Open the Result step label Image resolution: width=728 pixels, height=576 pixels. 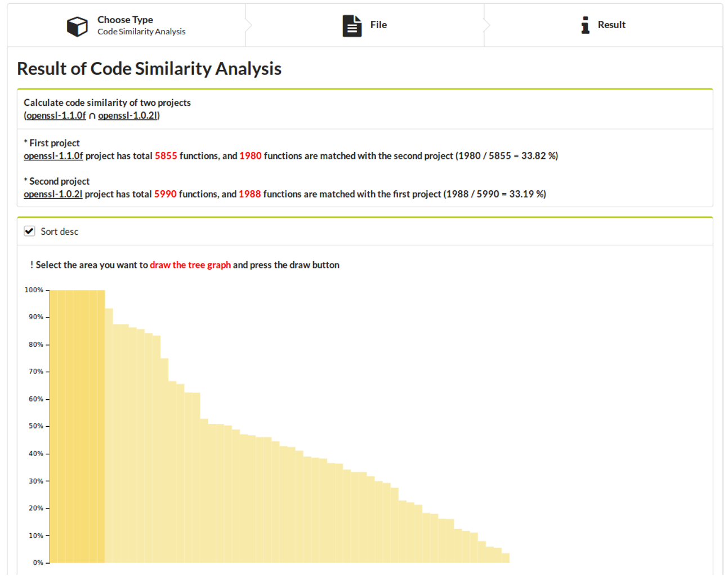click(611, 25)
